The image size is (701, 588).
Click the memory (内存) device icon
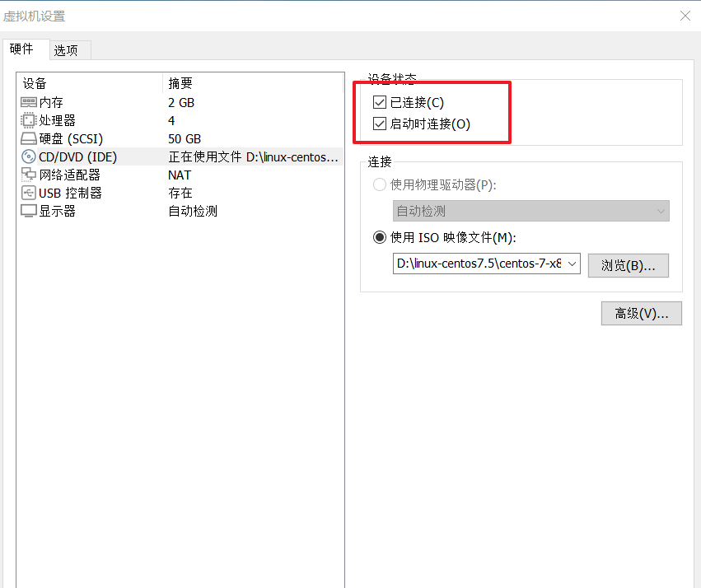pos(29,103)
